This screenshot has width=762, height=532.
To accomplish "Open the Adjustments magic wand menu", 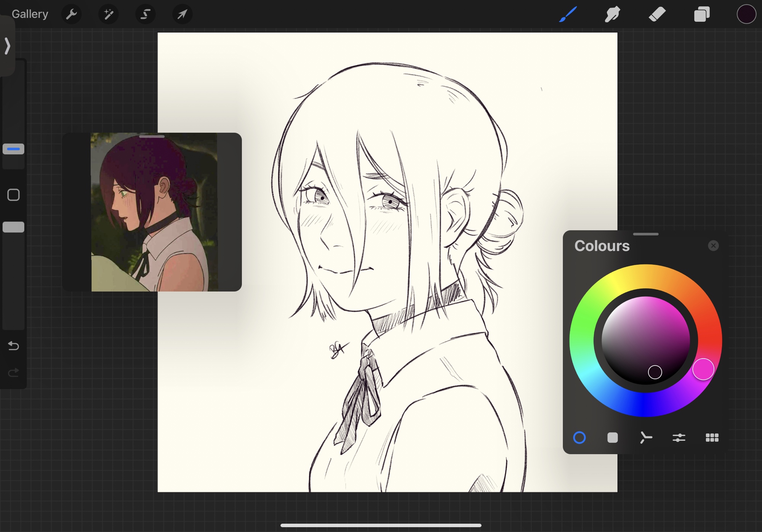I will [108, 14].
